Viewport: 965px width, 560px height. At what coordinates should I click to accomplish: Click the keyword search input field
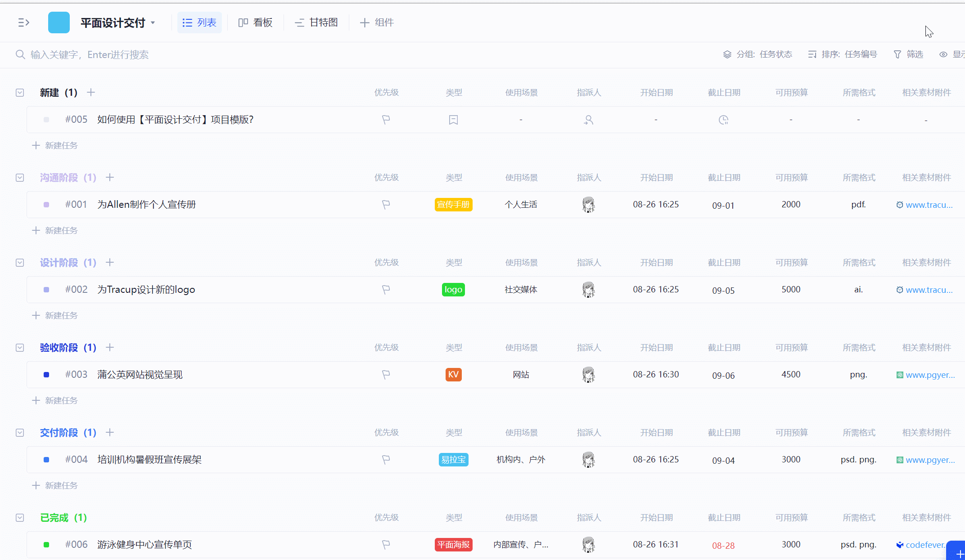[x=90, y=55]
